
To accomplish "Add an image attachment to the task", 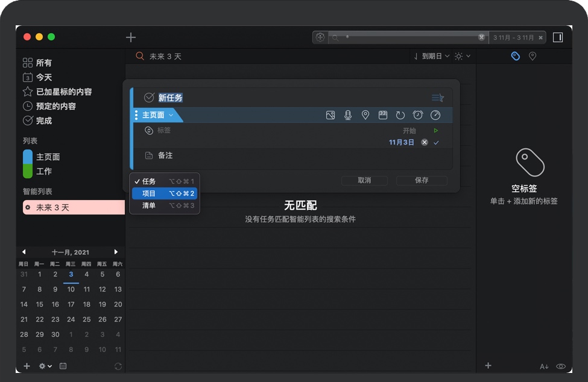I will coord(330,115).
